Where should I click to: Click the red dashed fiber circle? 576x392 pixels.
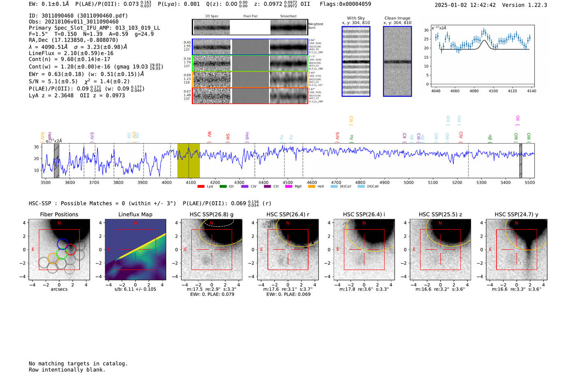[70, 249]
